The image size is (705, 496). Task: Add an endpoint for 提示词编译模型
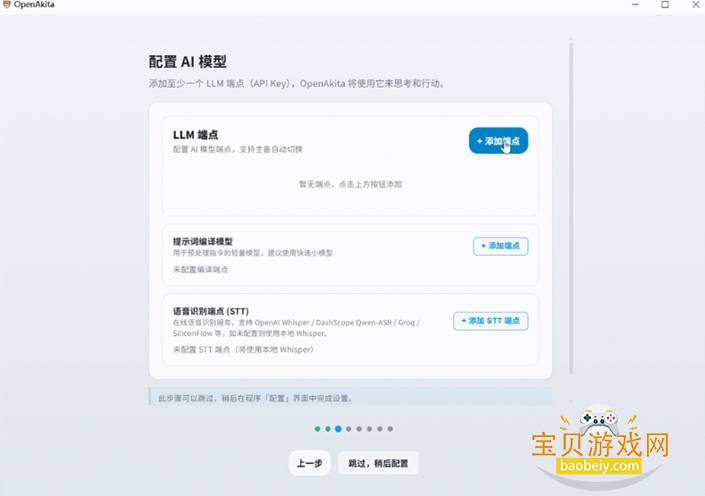500,246
